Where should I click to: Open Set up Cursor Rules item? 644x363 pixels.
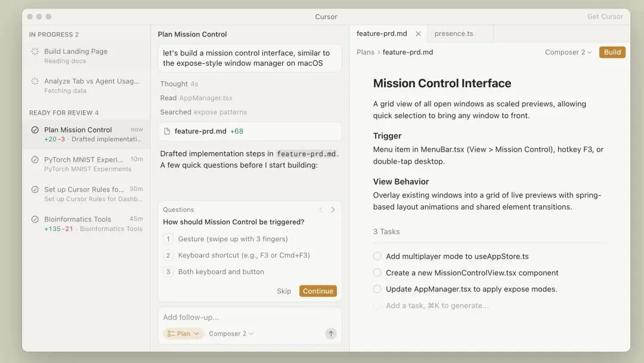(x=86, y=194)
